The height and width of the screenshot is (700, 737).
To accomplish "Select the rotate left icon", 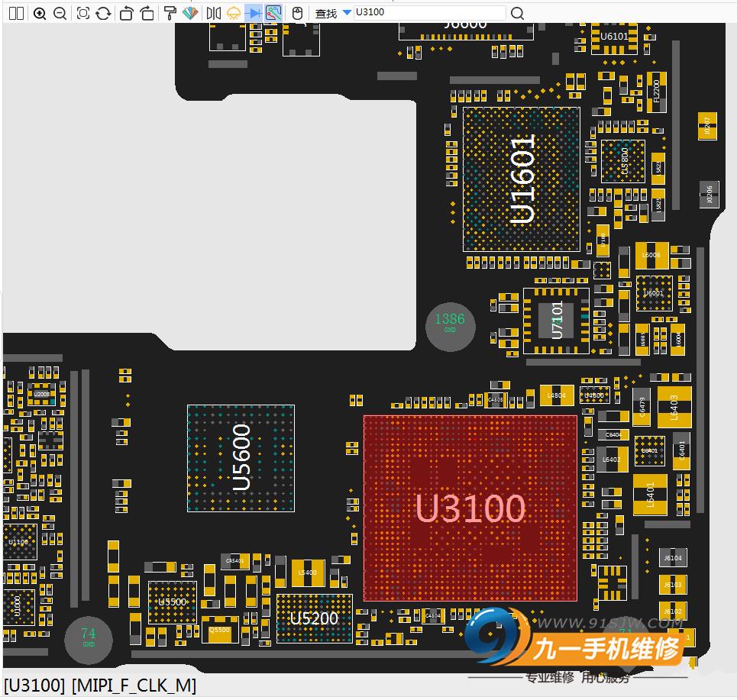I will coord(126,13).
